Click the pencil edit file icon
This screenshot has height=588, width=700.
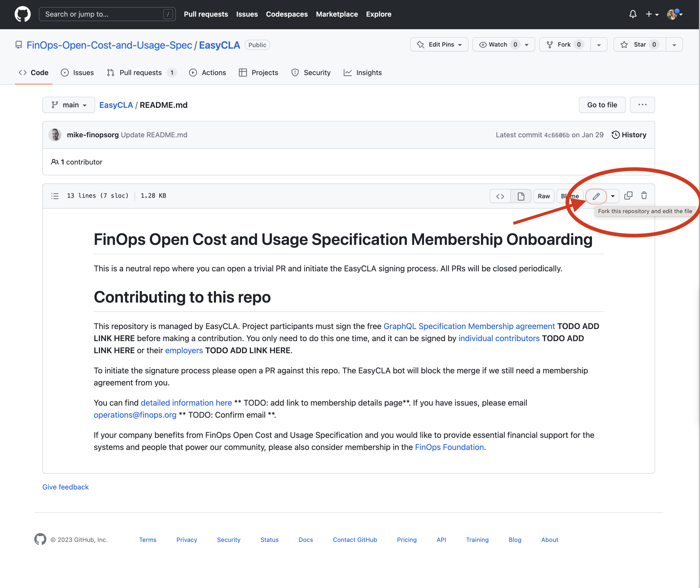pyautogui.click(x=596, y=196)
